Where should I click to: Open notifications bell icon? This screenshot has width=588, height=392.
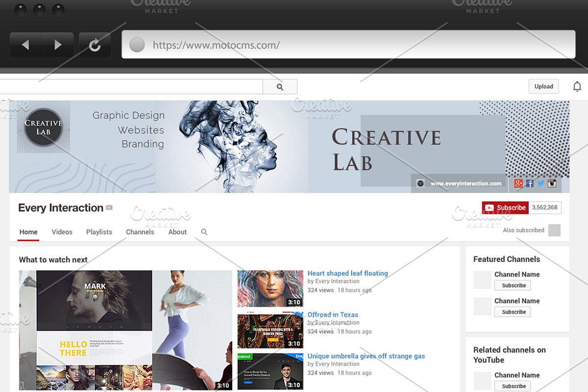pos(577,87)
